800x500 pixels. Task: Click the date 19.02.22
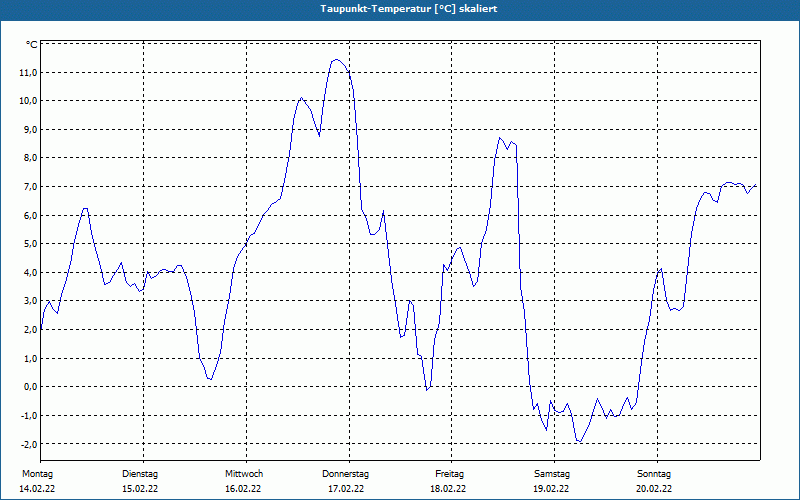coord(552,489)
